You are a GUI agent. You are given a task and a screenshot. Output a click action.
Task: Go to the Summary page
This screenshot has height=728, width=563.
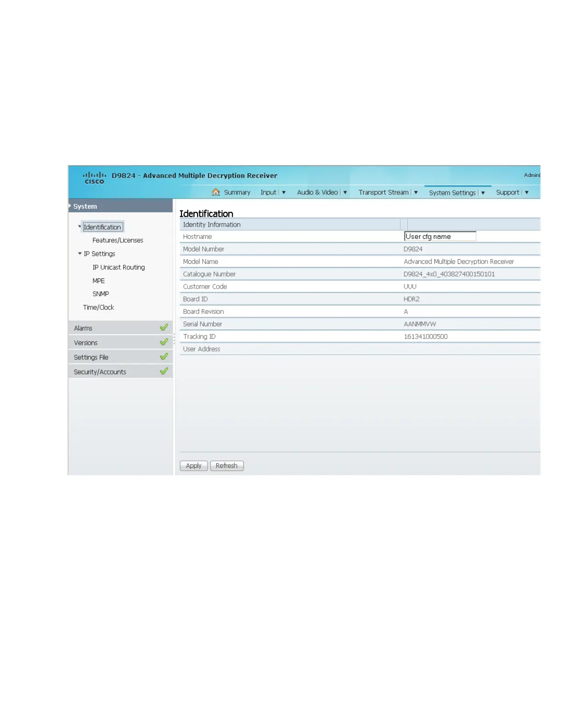237,193
